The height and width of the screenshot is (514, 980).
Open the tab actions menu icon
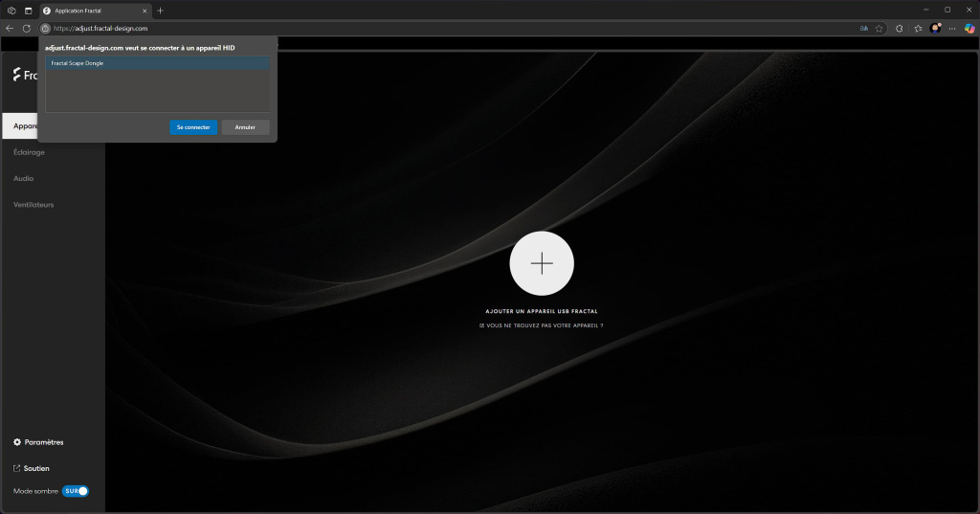click(28, 10)
